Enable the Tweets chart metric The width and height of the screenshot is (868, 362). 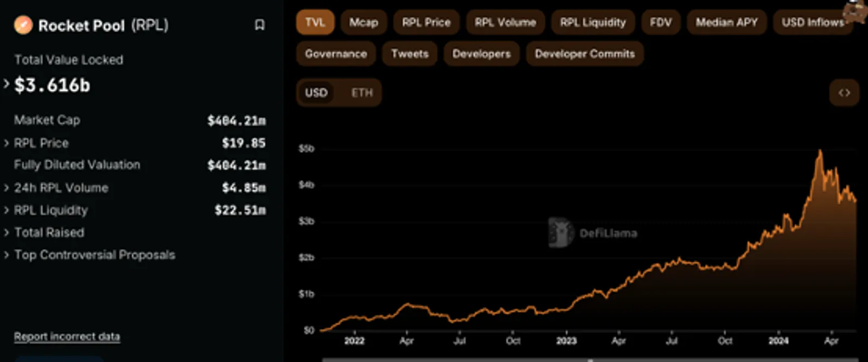click(410, 54)
